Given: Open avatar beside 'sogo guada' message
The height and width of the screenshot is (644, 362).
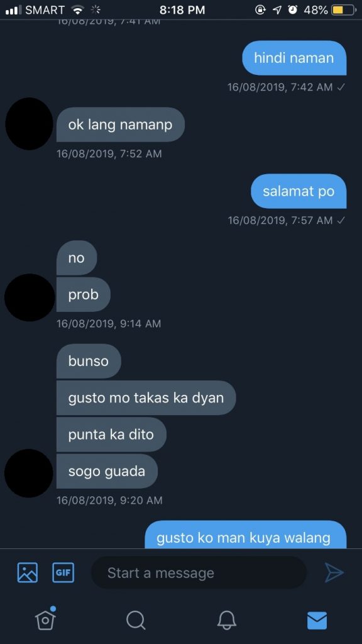Looking at the screenshot, I should [x=29, y=473].
